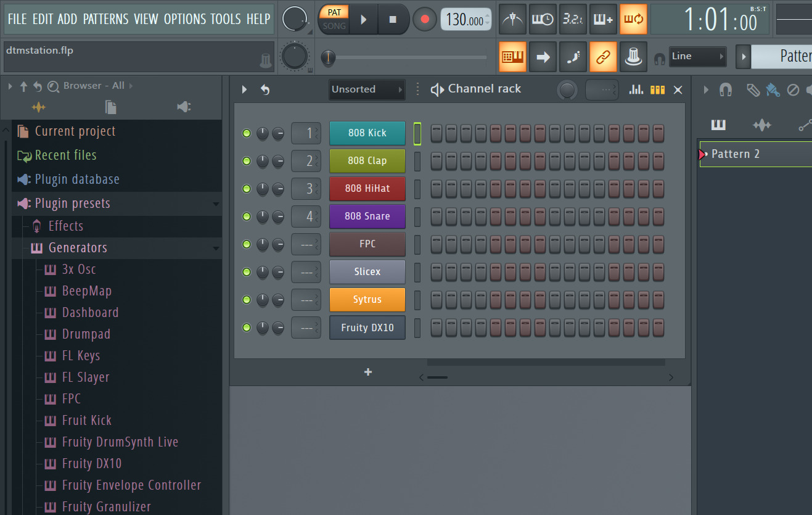Toggle typing keyboard to piano icon

click(x=513, y=57)
